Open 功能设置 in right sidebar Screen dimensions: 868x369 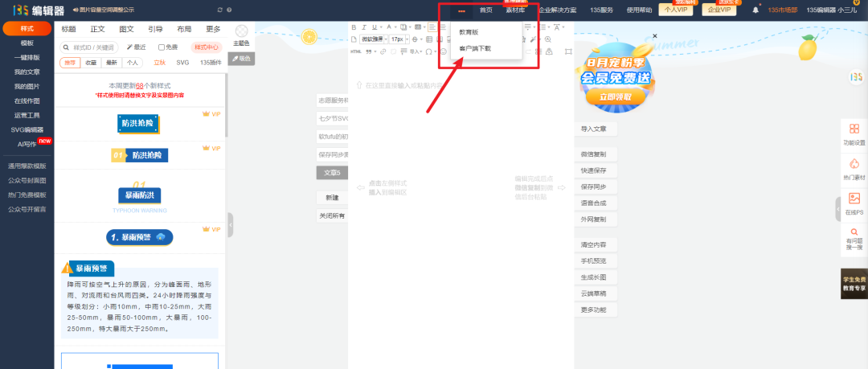(854, 134)
